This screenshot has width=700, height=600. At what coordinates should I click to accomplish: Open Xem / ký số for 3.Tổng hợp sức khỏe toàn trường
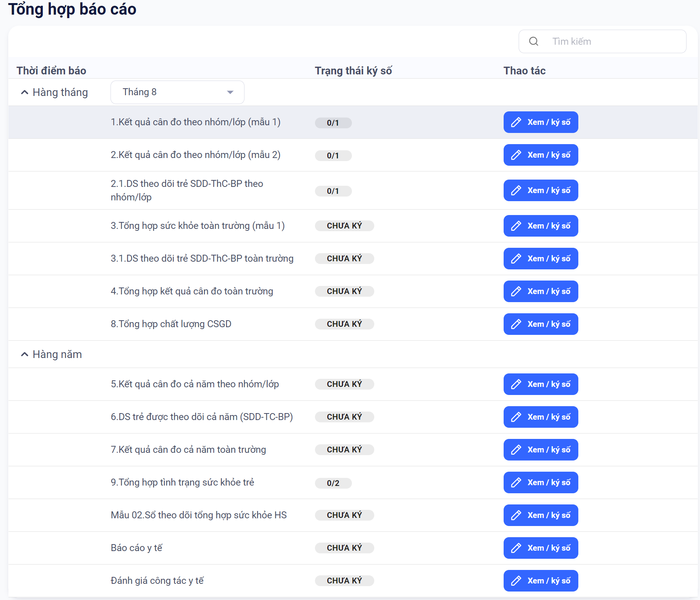(x=541, y=226)
